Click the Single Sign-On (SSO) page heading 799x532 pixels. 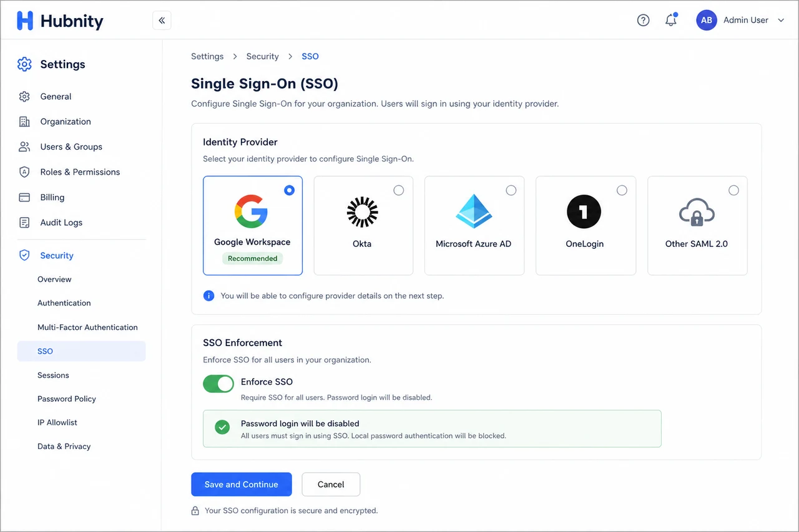tap(265, 84)
